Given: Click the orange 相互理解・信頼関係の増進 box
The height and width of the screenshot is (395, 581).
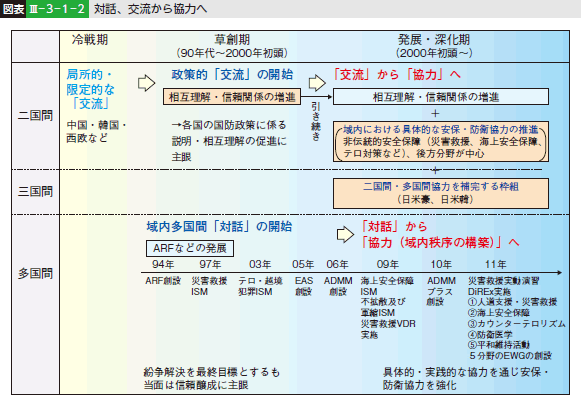Looking at the screenshot, I should pos(232,97).
